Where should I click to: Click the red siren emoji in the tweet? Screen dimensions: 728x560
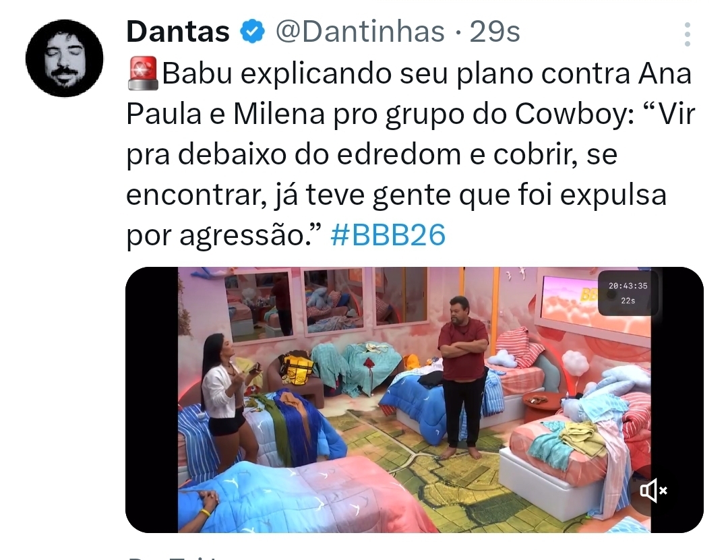coord(142,73)
